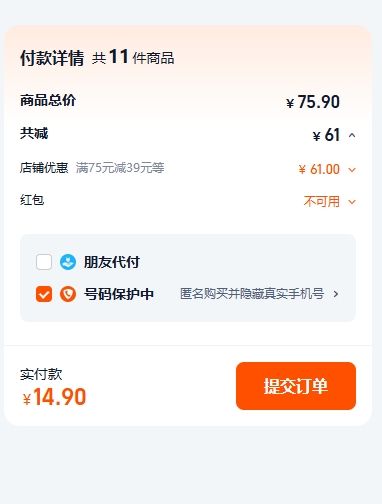Click the 满75元减39元等 promotion text
This screenshot has width=382, height=504.
[x=120, y=168]
